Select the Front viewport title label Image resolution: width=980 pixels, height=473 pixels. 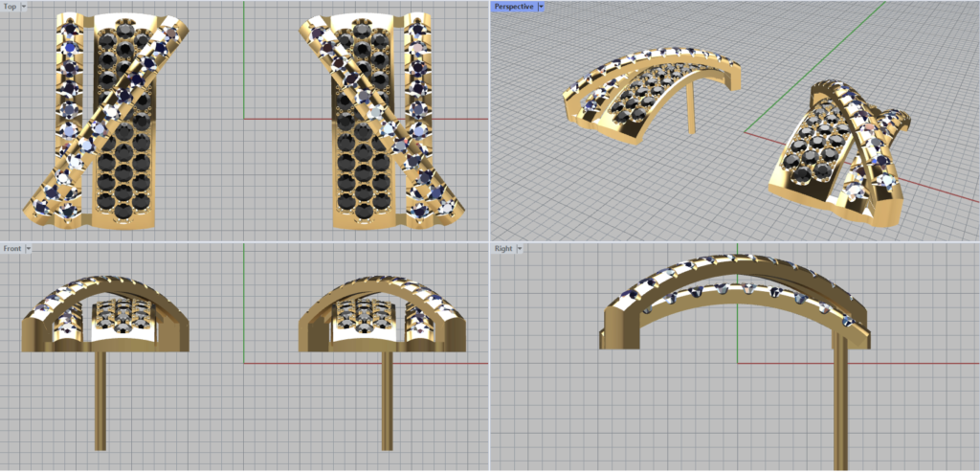point(12,248)
